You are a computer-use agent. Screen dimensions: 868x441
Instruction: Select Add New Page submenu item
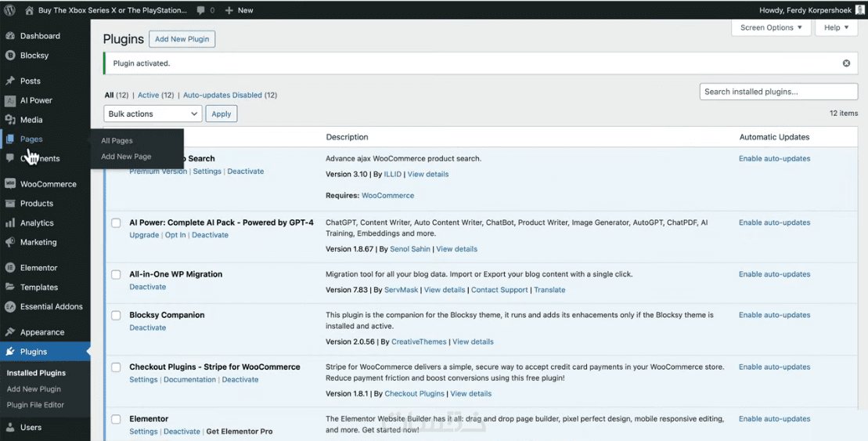[x=126, y=157]
